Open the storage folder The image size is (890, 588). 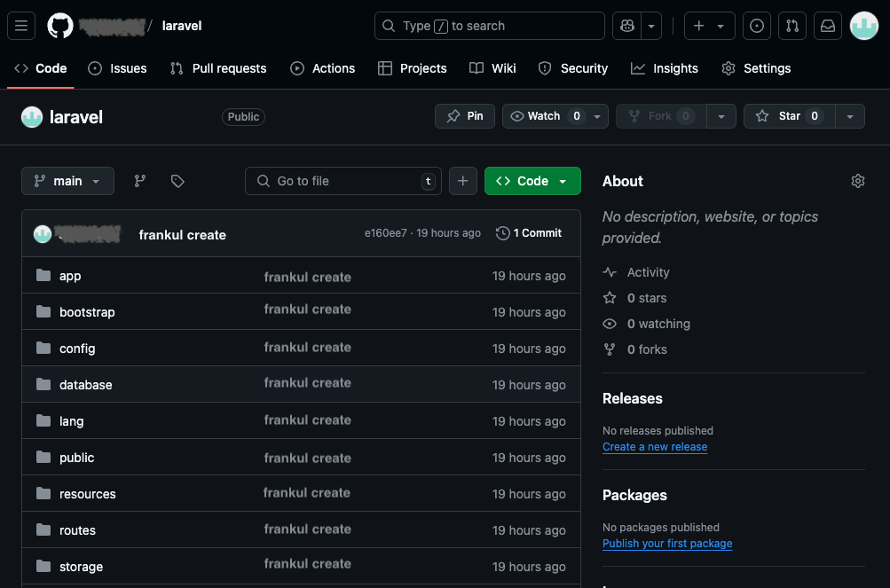pos(81,567)
